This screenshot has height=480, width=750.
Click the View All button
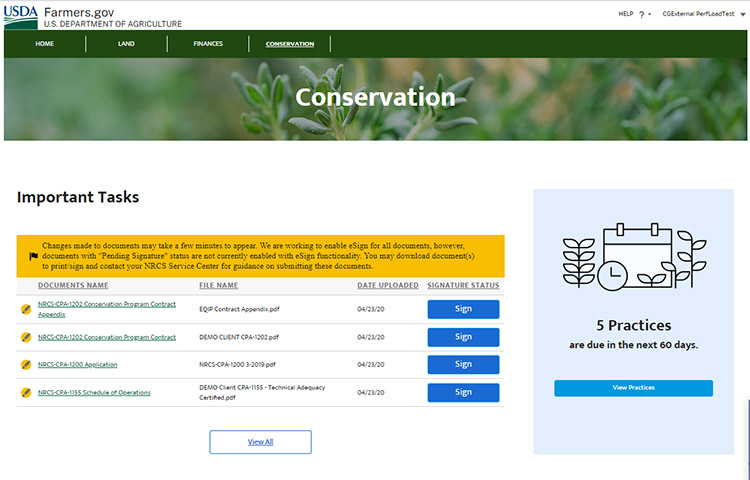coord(260,442)
